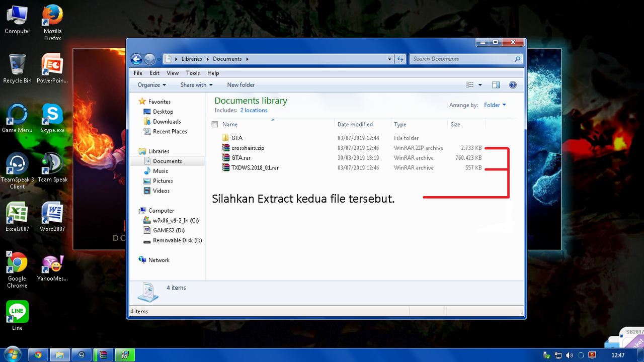The width and height of the screenshot is (644, 362).
Task: Open the File menu
Action: (138, 73)
